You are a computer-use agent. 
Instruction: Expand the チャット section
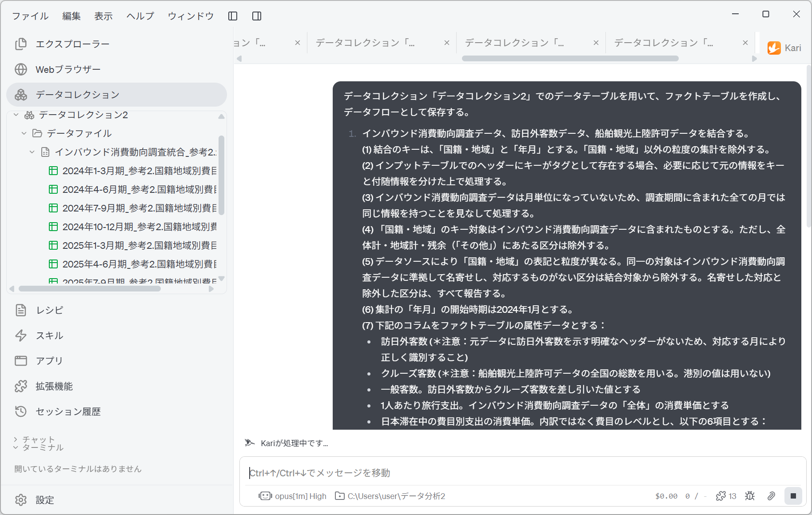click(34, 439)
